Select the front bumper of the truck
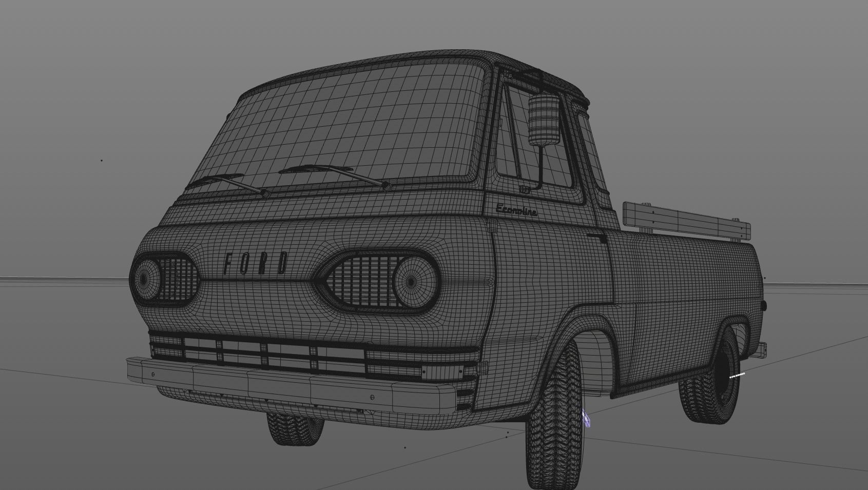This screenshot has height=490, width=868. click(x=292, y=387)
